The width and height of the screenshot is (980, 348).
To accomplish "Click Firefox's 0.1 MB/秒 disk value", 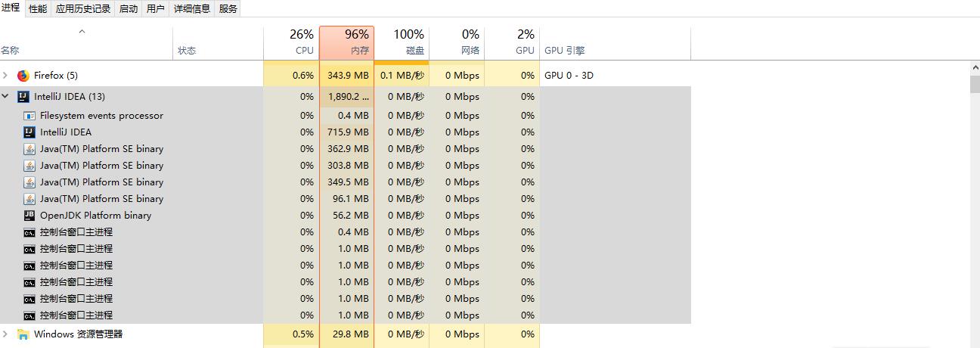I will pyautogui.click(x=402, y=76).
